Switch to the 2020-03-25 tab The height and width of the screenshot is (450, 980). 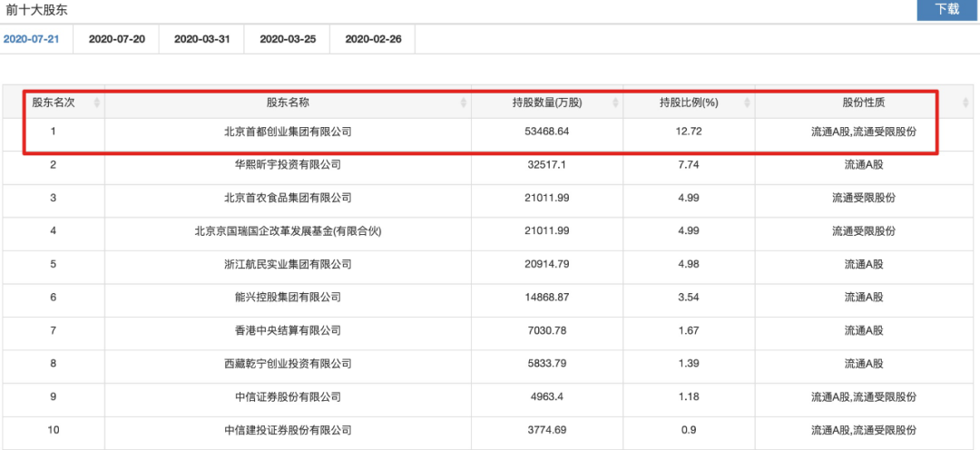point(287,39)
